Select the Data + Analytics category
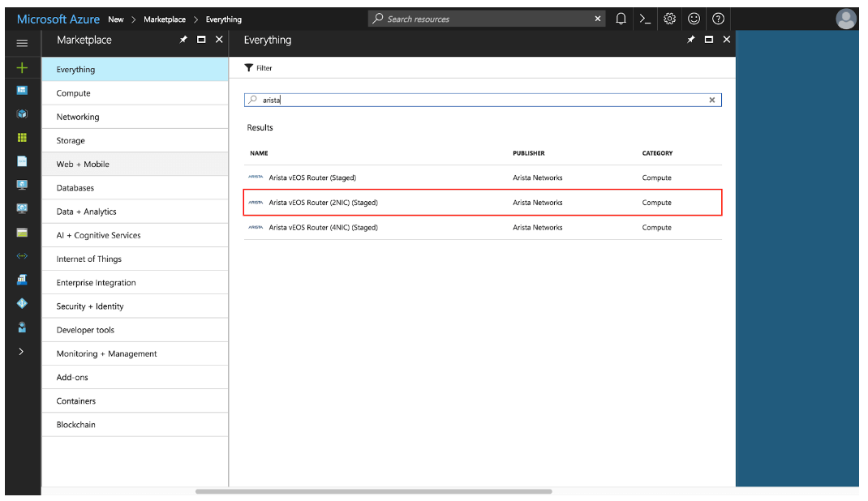868x501 pixels. pos(135,212)
